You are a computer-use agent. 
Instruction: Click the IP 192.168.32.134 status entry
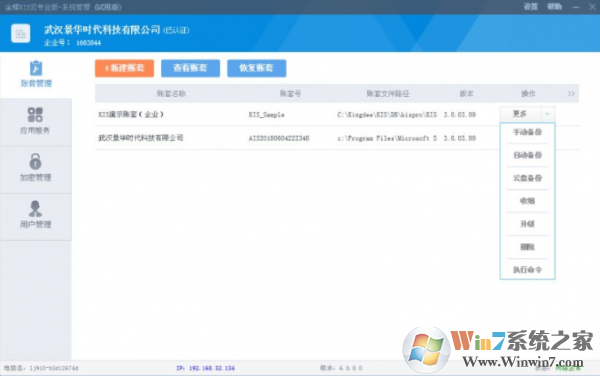tap(205, 368)
